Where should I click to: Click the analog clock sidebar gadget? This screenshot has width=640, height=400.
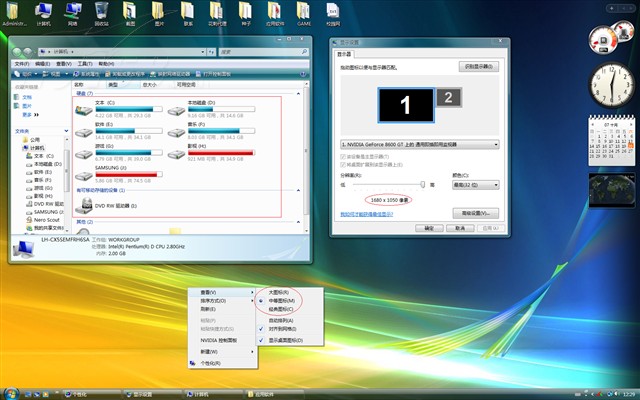point(611,85)
